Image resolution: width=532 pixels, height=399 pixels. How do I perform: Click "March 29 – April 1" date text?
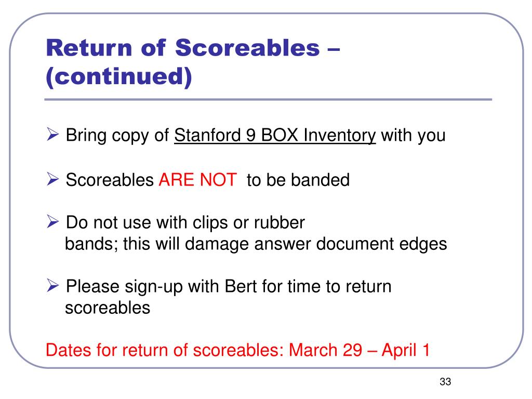pos(360,350)
